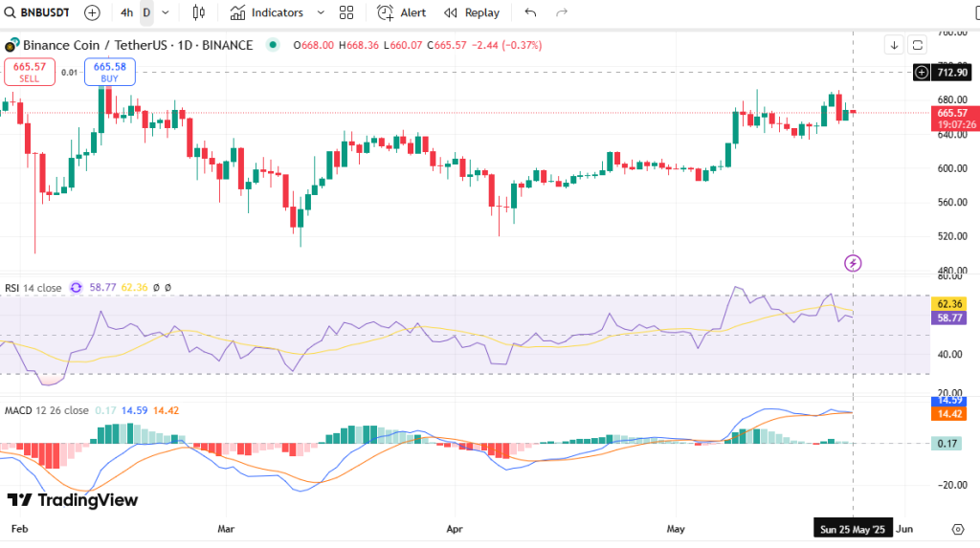The height and width of the screenshot is (548, 980).
Task: Open the BNBUSDT symbol search
Action: tap(37, 12)
